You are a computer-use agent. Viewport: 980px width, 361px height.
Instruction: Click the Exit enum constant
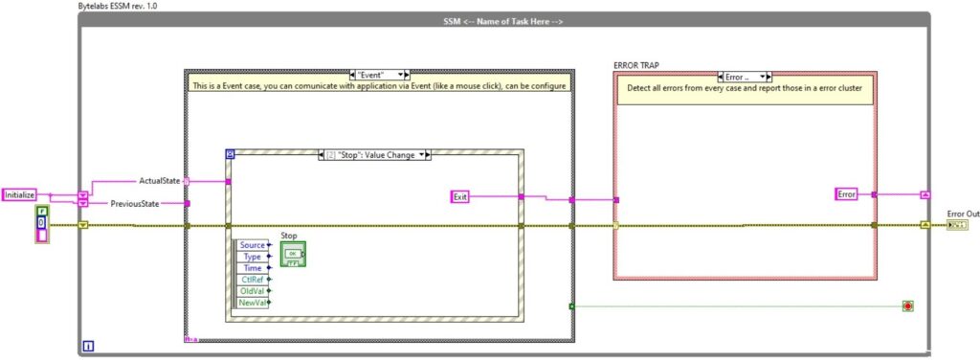tap(460, 197)
